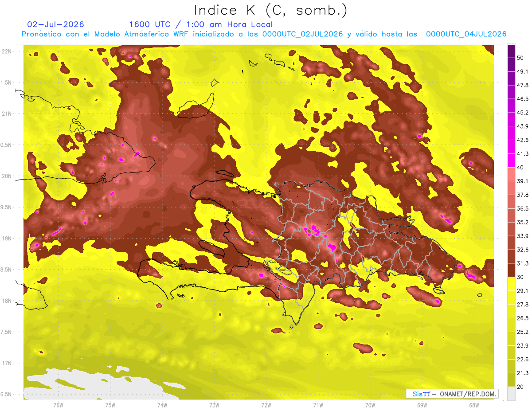Click the colorbar label '25.2'
The image size is (532, 411).
[523, 332]
